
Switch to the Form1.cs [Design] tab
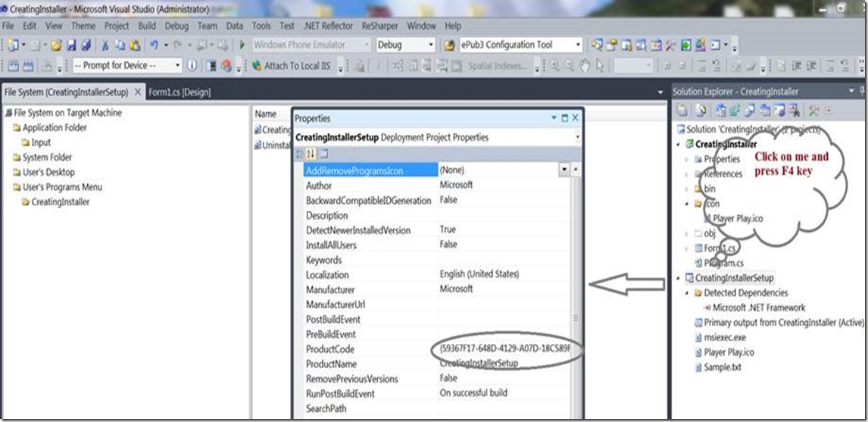click(x=180, y=92)
